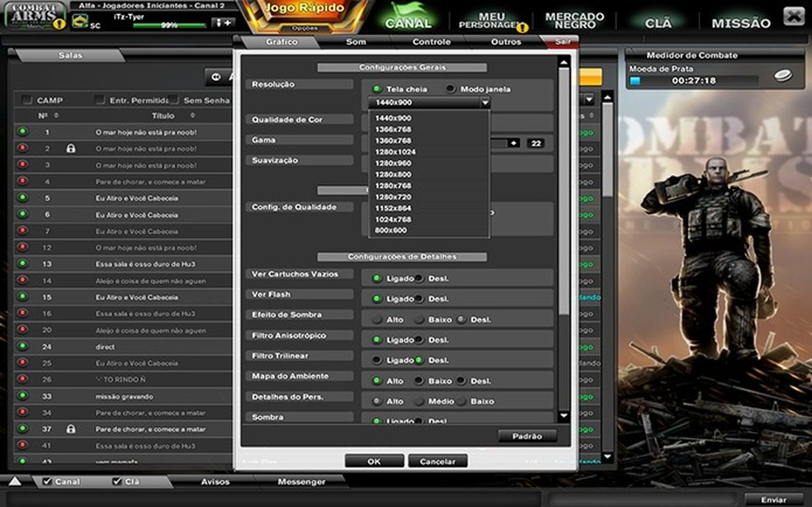Screen dimensions: 812x507
Task: Click the silver coin icon in Medidor de Combate
Action: coord(781,76)
